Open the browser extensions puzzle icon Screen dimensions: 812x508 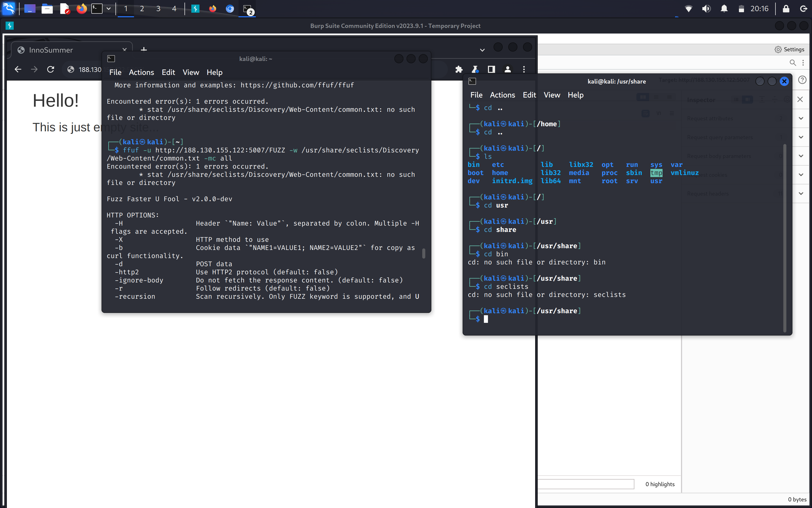coord(459,70)
